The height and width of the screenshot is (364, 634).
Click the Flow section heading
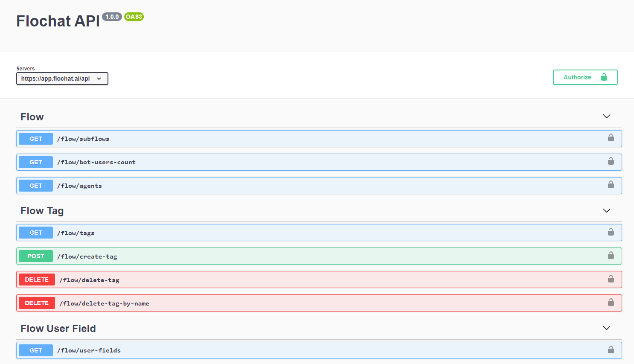(32, 117)
